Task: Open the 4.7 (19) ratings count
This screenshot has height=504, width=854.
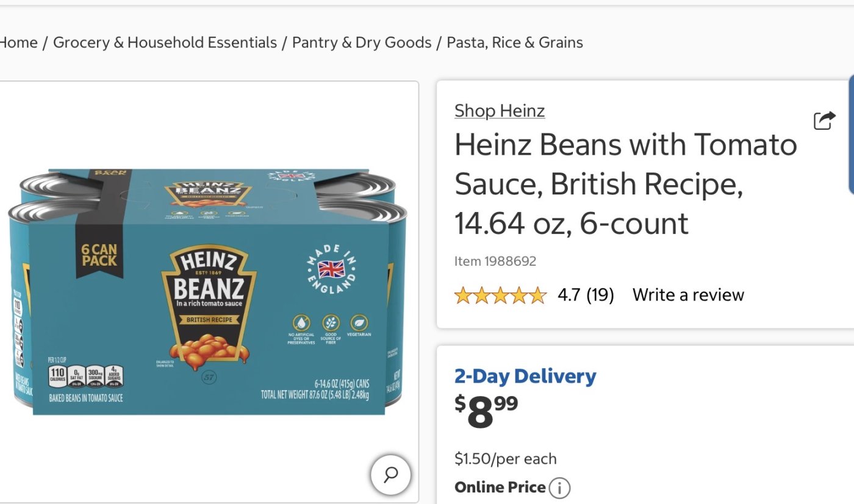Action: click(x=586, y=295)
